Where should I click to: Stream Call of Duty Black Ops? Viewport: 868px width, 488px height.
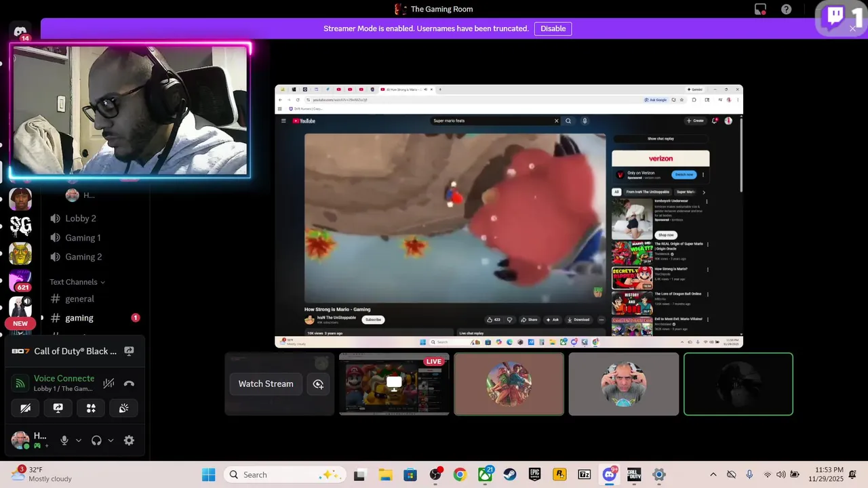[x=129, y=351]
